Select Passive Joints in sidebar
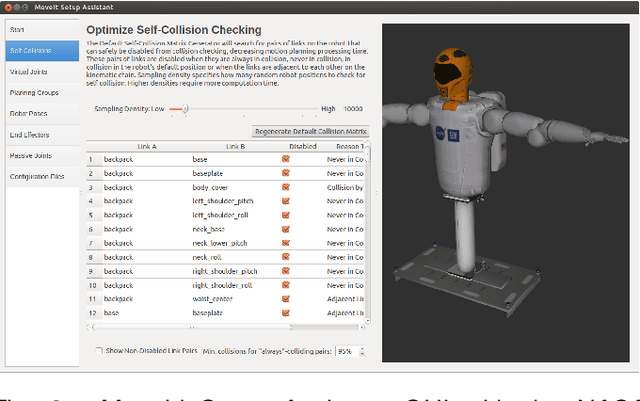640x401 pixels. pos(40,155)
